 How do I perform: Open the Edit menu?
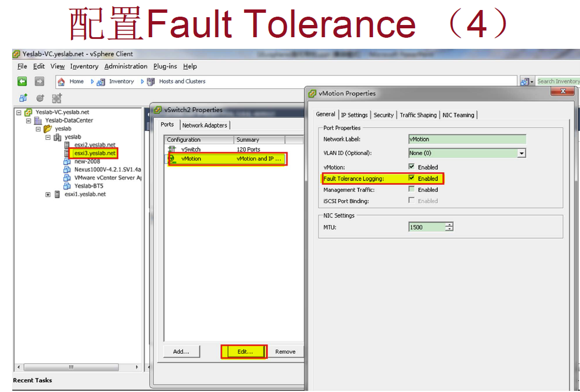coord(39,66)
